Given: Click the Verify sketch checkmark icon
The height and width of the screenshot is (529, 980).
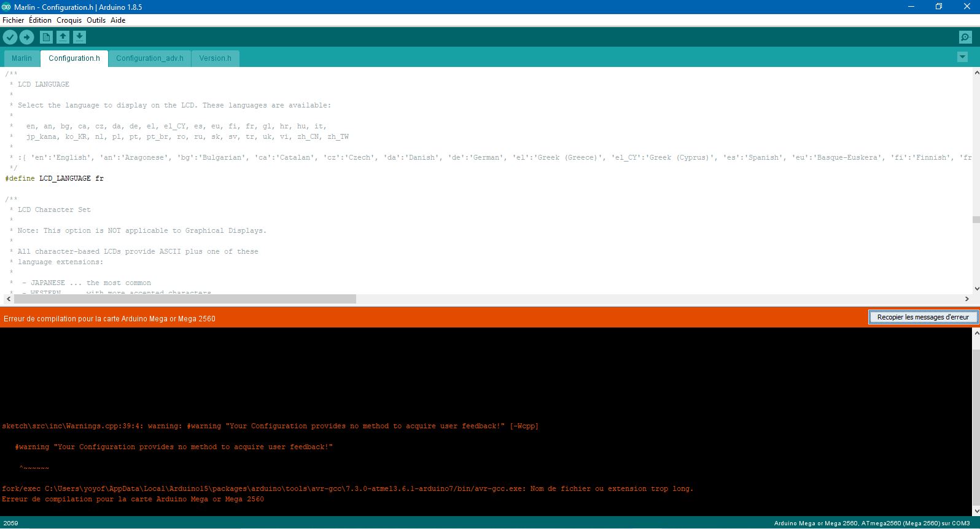Looking at the screenshot, I should pos(10,37).
